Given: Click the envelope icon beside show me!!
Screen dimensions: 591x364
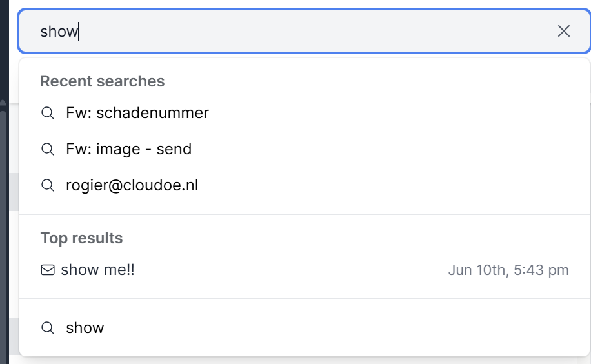Looking at the screenshot, I should coord(47,270).
